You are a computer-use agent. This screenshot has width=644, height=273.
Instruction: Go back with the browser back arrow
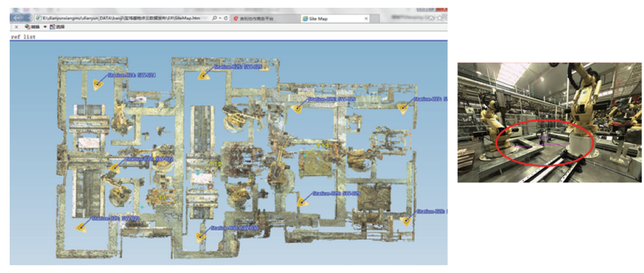(x=16, y=18)
